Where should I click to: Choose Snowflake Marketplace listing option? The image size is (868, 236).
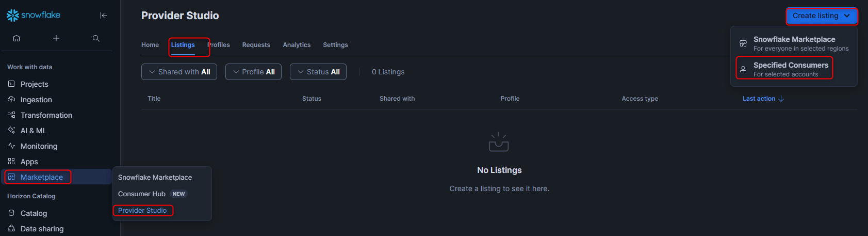[x=794, y=43]
